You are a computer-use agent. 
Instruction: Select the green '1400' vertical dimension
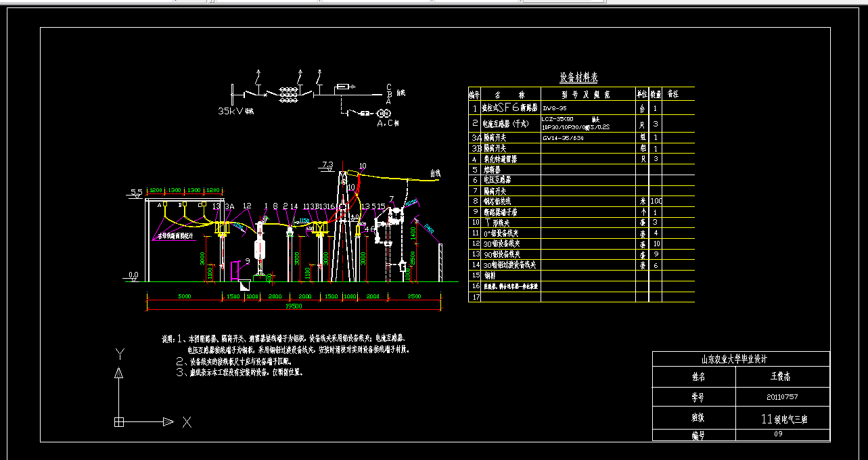pyautogui.click(x=413, y=234)
